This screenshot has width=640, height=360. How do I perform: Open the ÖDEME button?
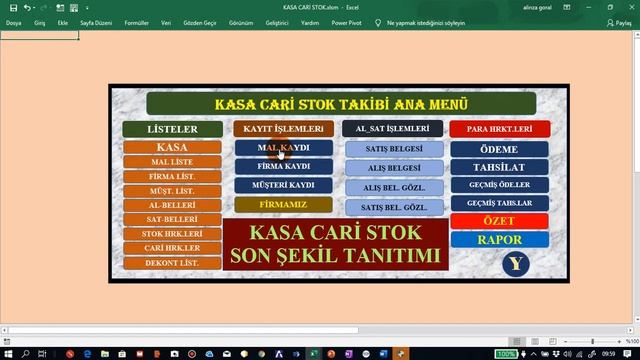point(500,149)
